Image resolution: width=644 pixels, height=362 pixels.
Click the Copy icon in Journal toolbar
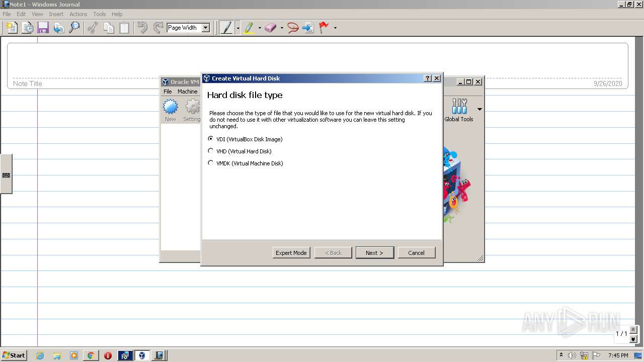click(109, 28)
